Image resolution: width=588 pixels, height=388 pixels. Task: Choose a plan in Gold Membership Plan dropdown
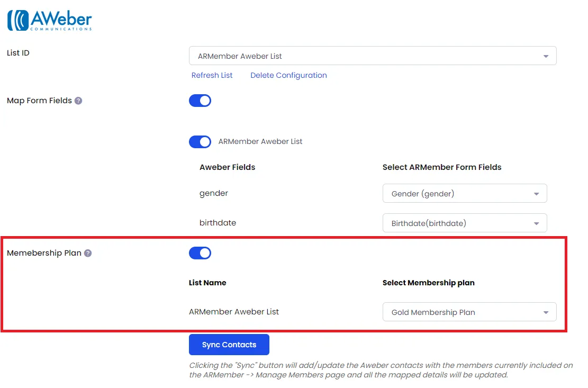pos(469,312)
